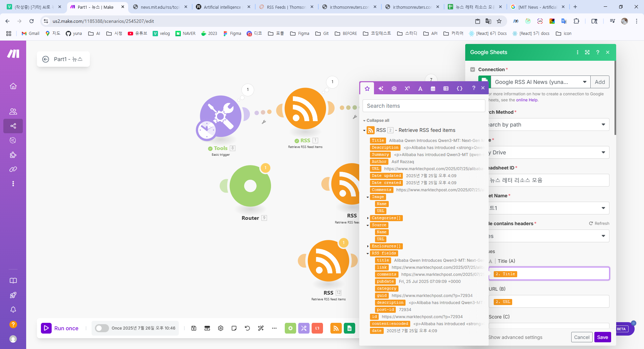This screenshot has height=349, width=644.
Task: Click Save in Google Sheets panel
Action: 602,337
